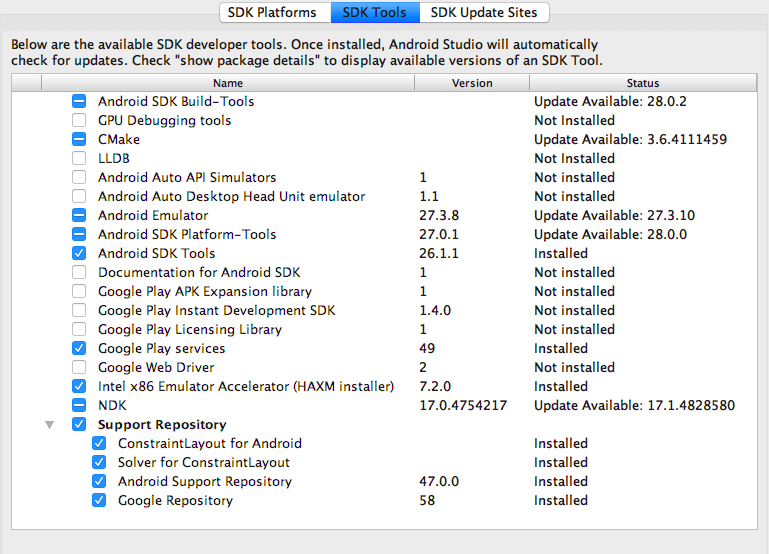Select the 'Android Emulator' row name
The image size is (769, 554).
[153, 216]
